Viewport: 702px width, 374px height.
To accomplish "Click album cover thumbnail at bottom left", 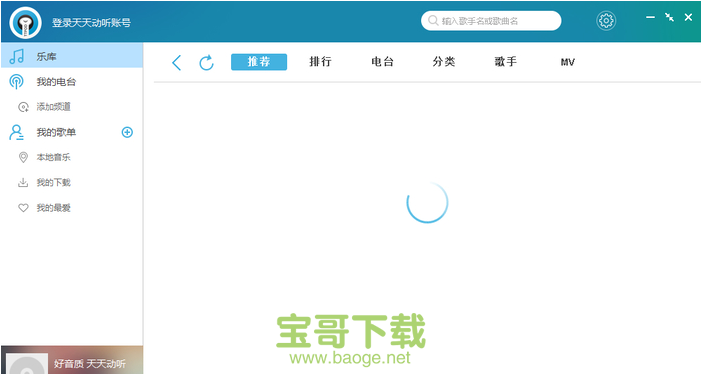I will point(27,364).
